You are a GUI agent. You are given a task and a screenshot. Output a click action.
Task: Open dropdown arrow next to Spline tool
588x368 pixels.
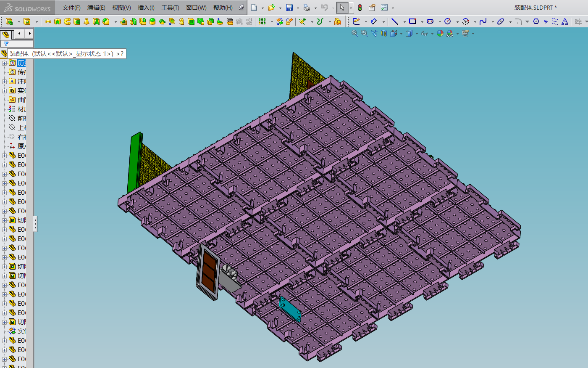[492, 22]
